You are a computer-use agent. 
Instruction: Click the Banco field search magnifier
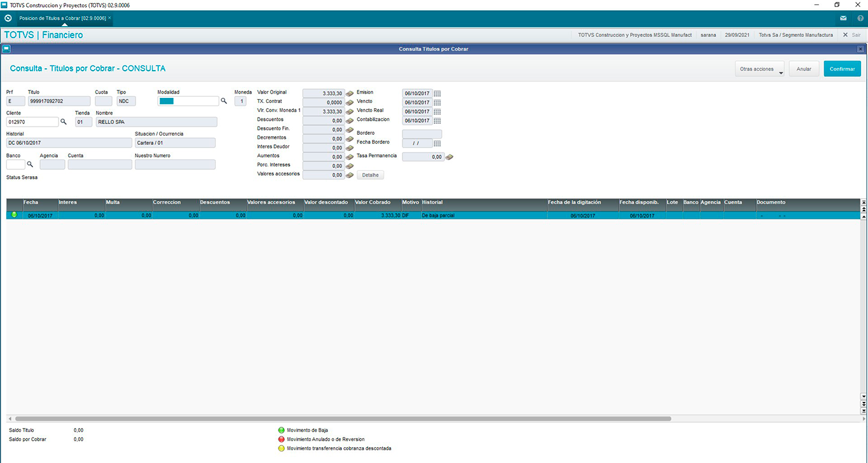pyautogui.click(x=30, y=164)
